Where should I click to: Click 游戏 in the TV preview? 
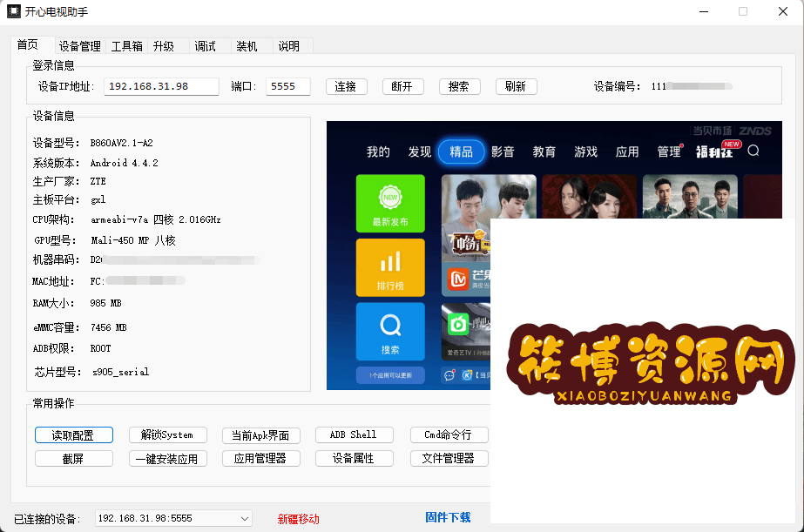click(585, 152)
